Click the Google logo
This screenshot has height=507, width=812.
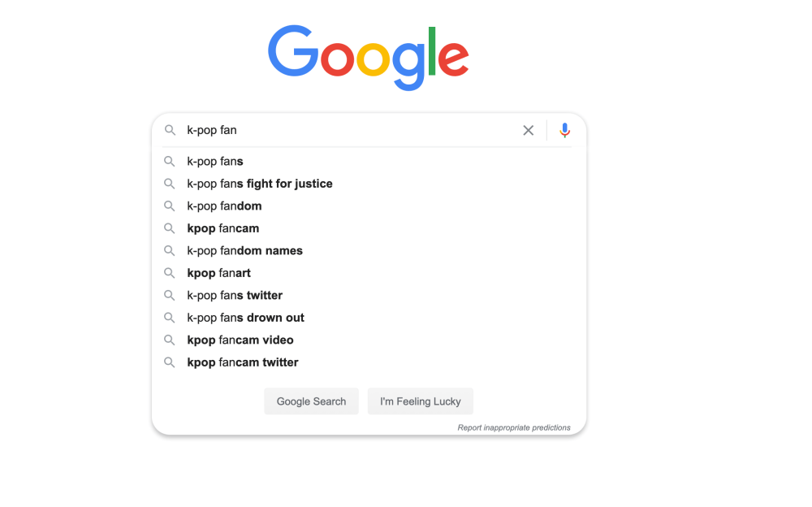point(368,55)
